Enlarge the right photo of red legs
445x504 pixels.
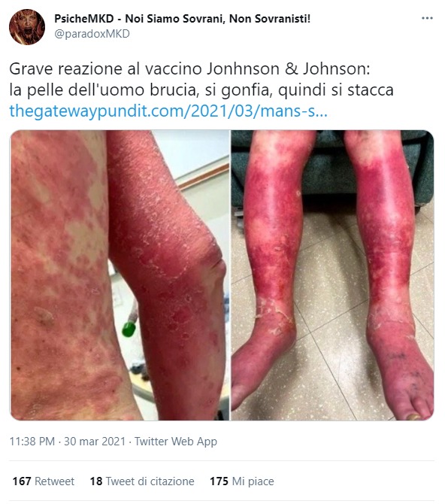click(332, 275)
